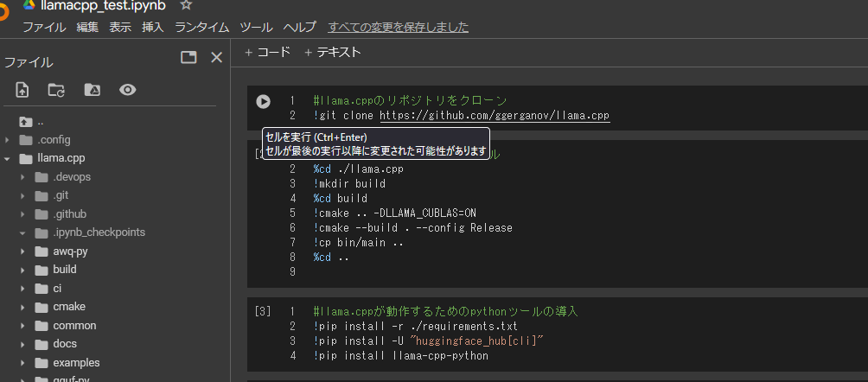868x382 pixels.
Task: Refresh the file browser
Action: (56, 90)
